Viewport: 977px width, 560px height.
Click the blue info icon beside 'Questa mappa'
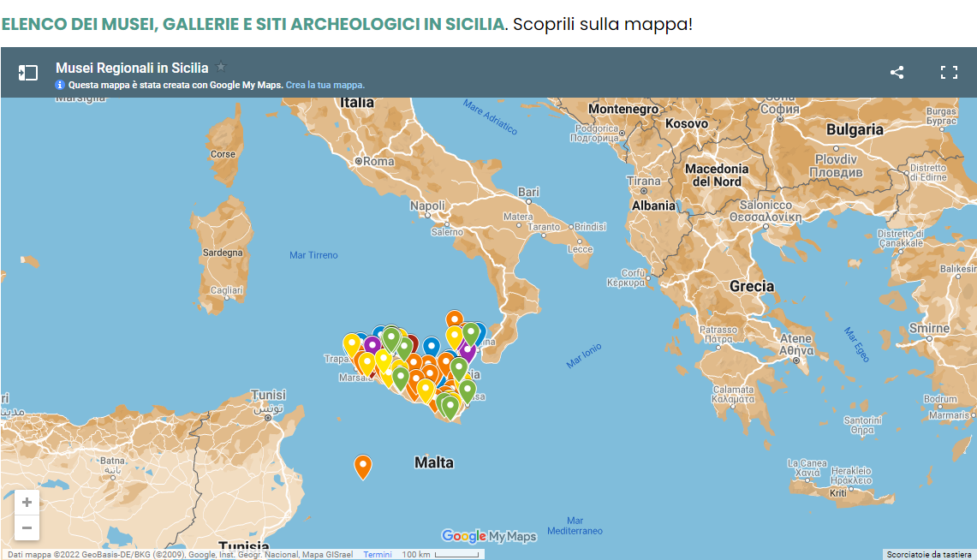60,85
